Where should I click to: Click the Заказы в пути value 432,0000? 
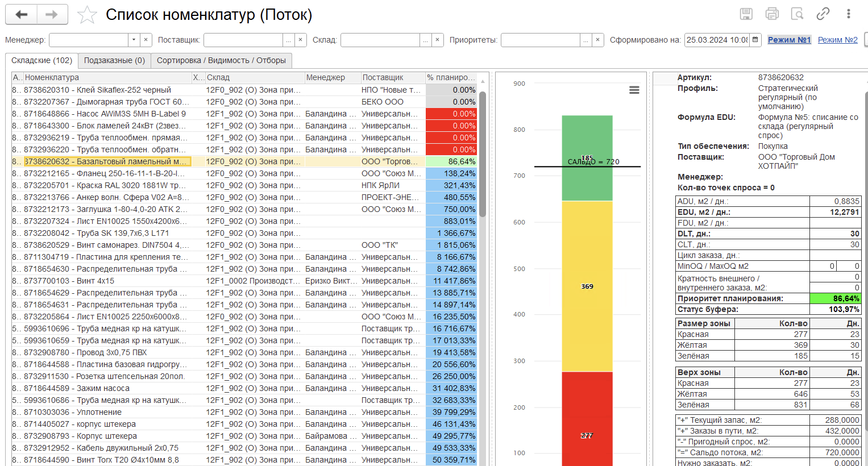836,431
